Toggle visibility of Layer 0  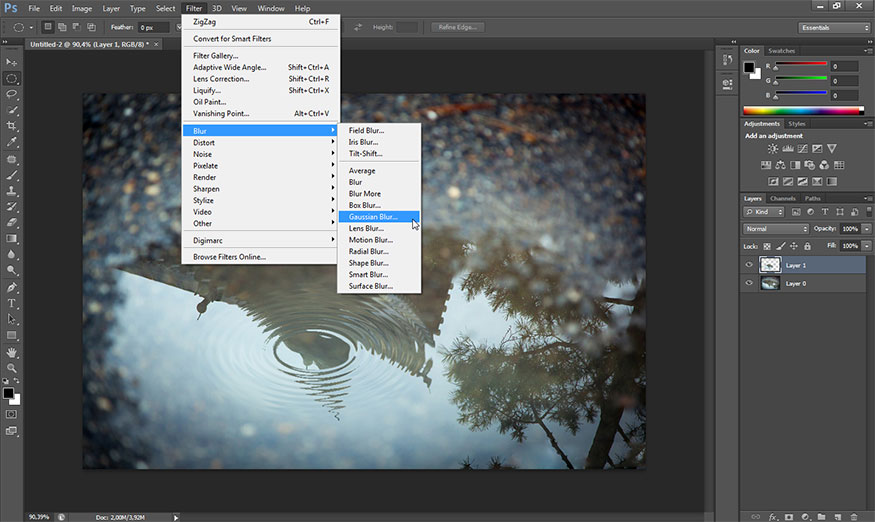(x=749, y=284)
